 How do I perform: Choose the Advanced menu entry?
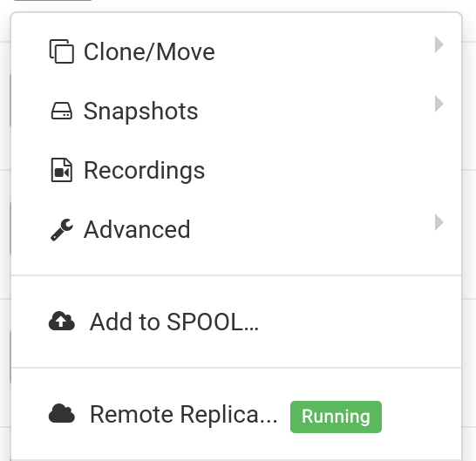coord(236,229)
